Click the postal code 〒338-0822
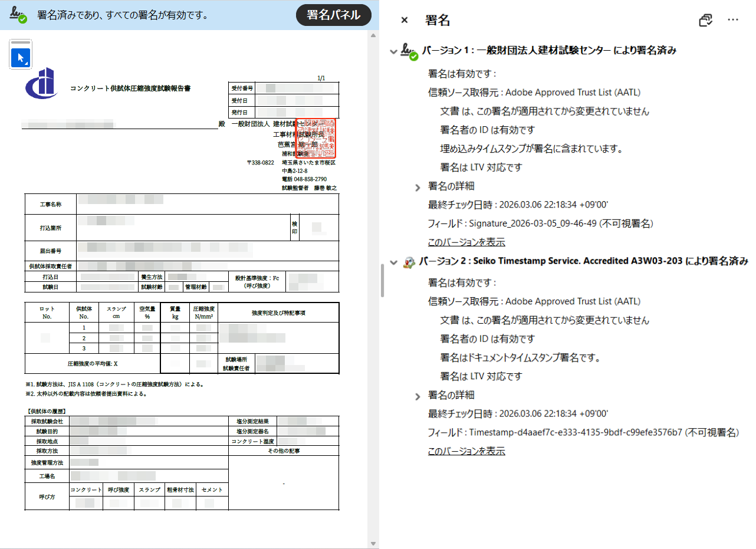This screenshot has width=756, height=549. coord(260,162)
